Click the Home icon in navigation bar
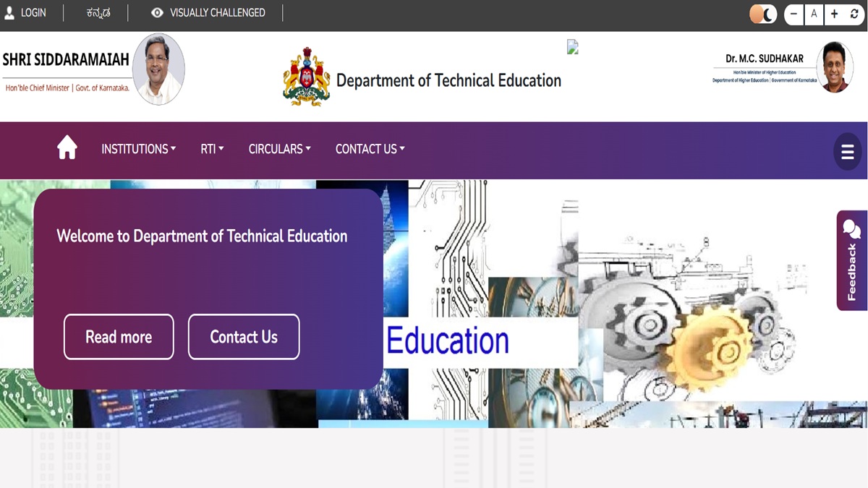The width and height of the screenshot is (868, 488). (67, 147)
